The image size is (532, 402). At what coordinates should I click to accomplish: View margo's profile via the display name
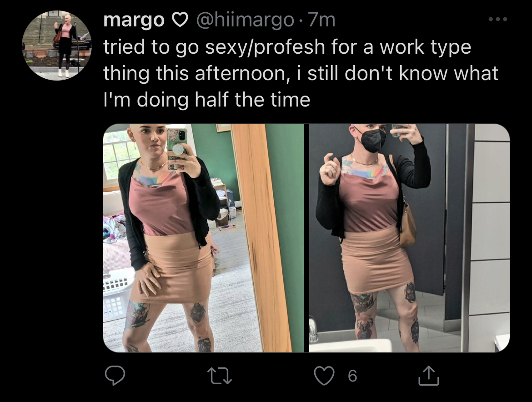134,20
